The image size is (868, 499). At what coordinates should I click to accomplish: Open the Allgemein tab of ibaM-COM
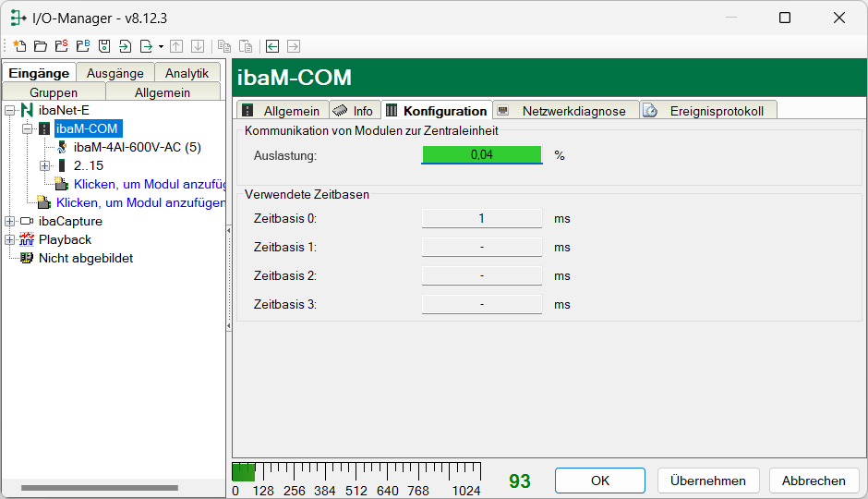coord(283,110)
